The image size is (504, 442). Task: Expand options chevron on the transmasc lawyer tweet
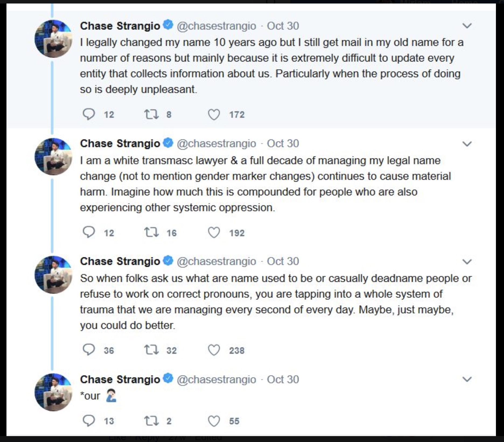coord(467,144)
